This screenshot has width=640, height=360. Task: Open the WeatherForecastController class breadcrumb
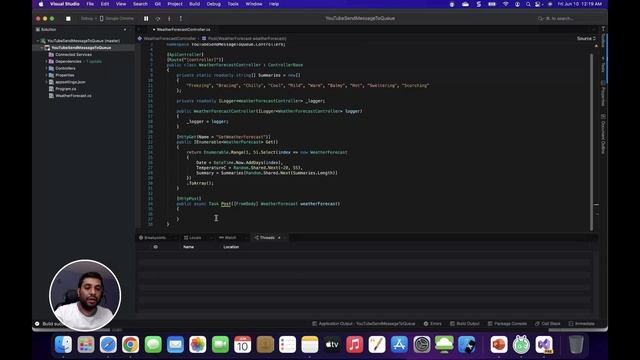167,38
